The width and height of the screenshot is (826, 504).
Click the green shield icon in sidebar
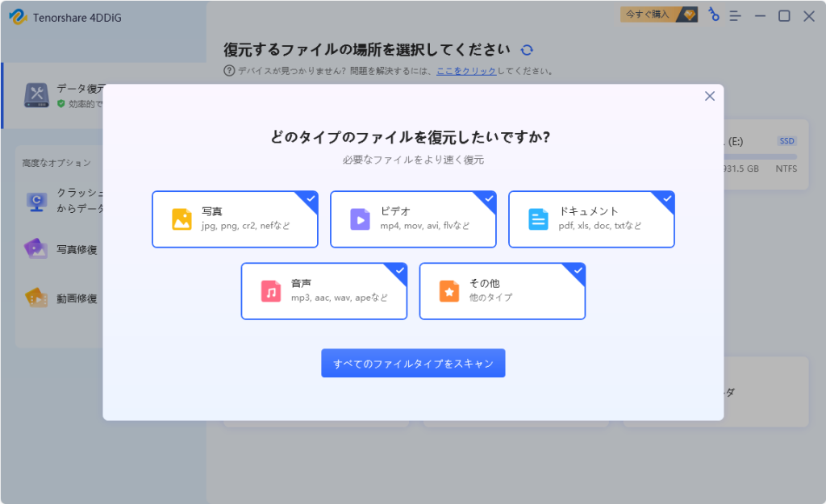61,104
